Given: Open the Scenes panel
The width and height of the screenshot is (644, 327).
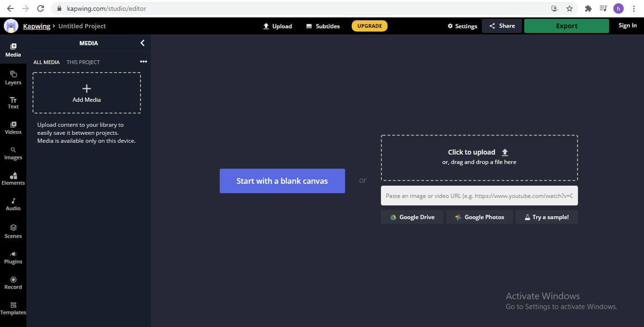Looking at the screenshot, I should 13,231.
